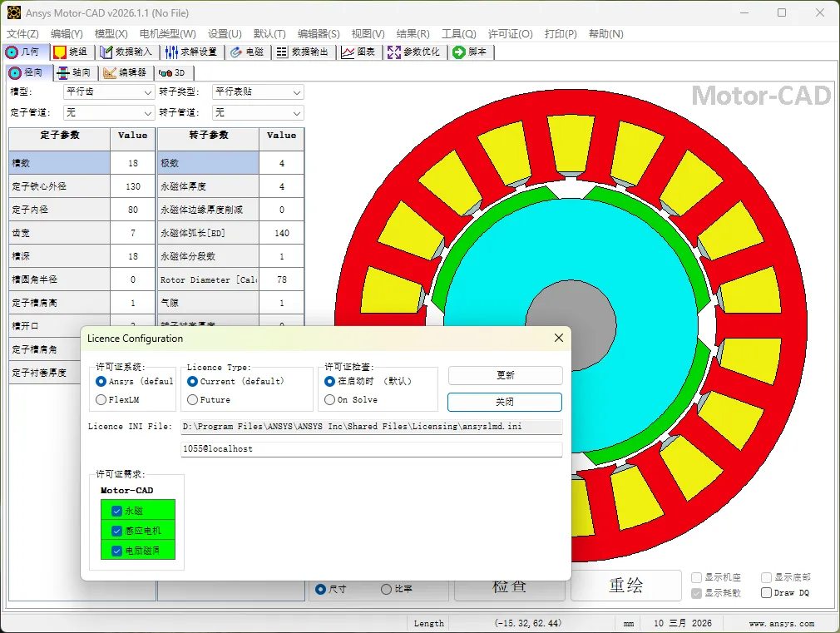The height and width of the screenshot is (633, 840).
Task: Click the Licence INI File path field
Action: [x=372, y=427]
